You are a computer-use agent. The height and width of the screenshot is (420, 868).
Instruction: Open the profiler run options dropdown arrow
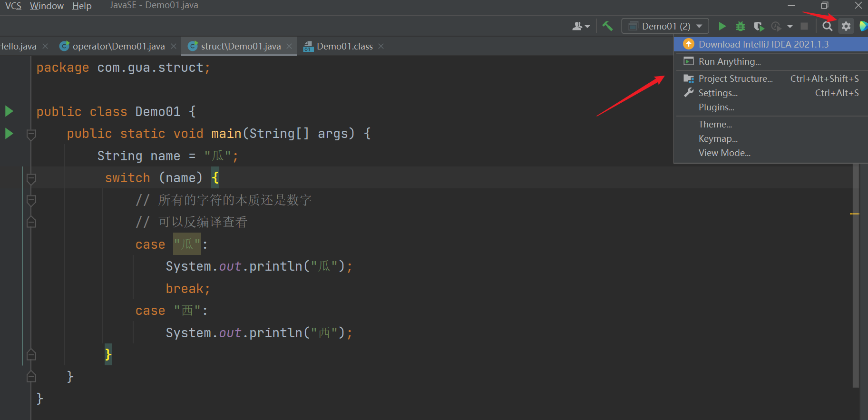click(790, 26)
